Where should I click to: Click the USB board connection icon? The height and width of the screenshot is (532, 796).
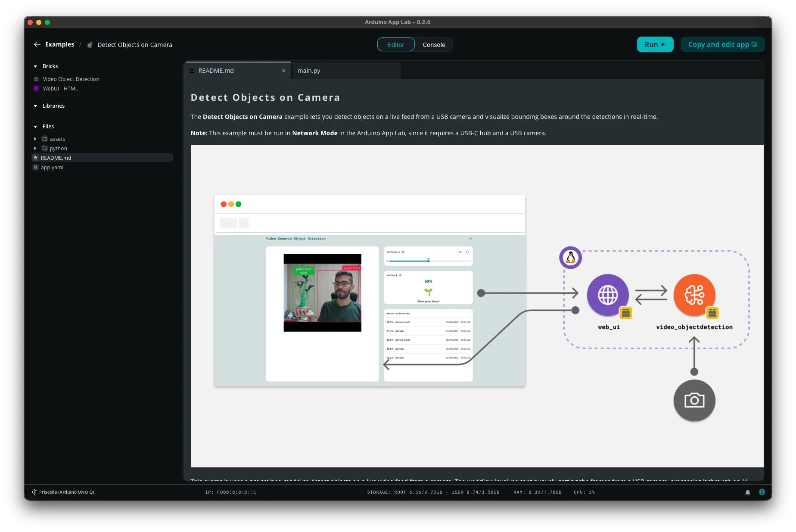(34, 492)
